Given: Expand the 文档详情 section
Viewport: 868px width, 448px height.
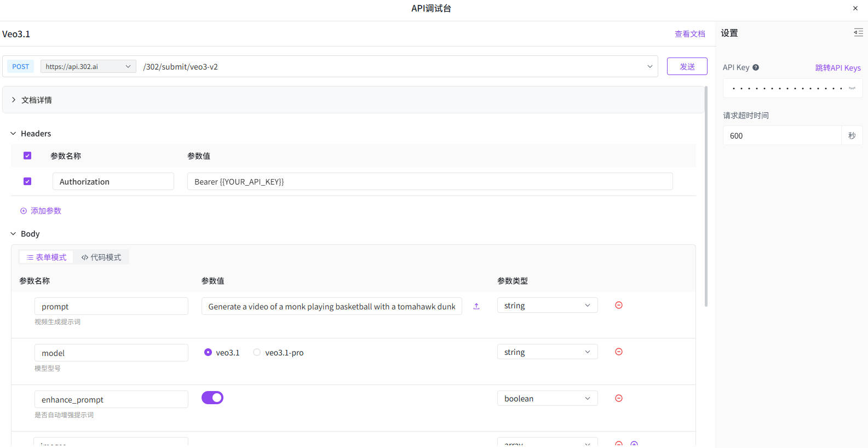Looking at the screenshot, I should [x=14, y=100].
